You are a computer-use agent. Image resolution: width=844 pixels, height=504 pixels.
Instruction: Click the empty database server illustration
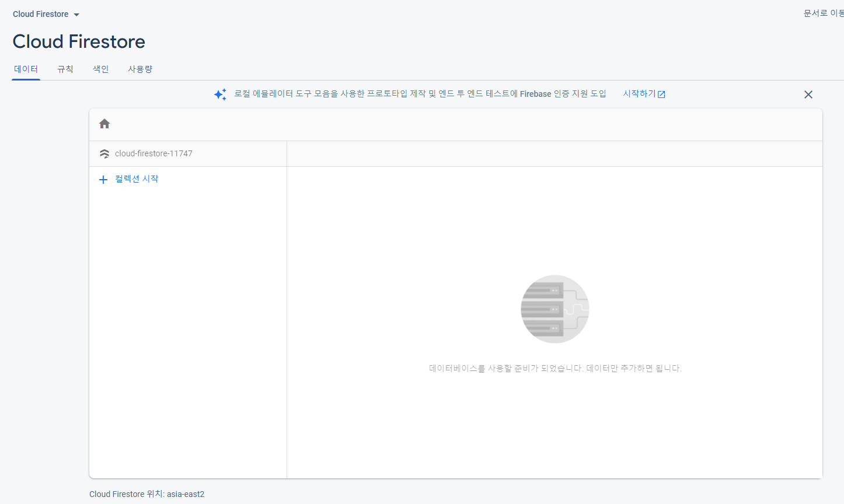554,309
